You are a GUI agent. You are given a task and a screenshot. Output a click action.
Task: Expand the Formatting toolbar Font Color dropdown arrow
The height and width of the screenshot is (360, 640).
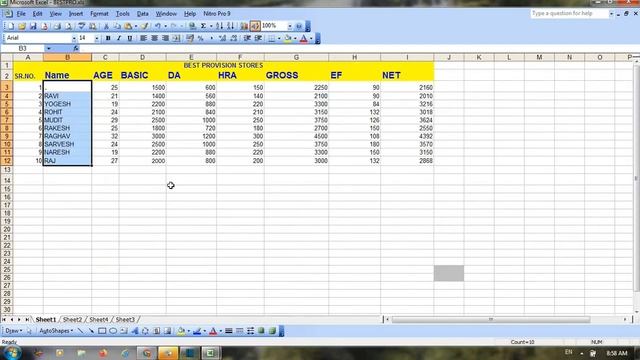(311, 38)
